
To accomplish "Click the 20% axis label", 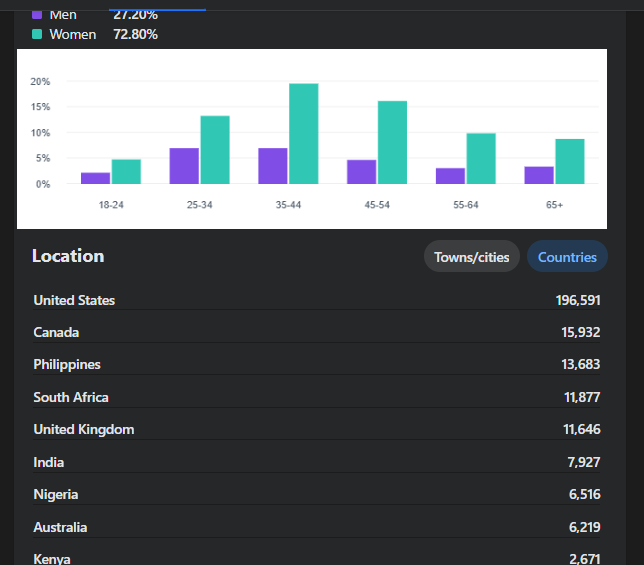I will click(40, 82).
